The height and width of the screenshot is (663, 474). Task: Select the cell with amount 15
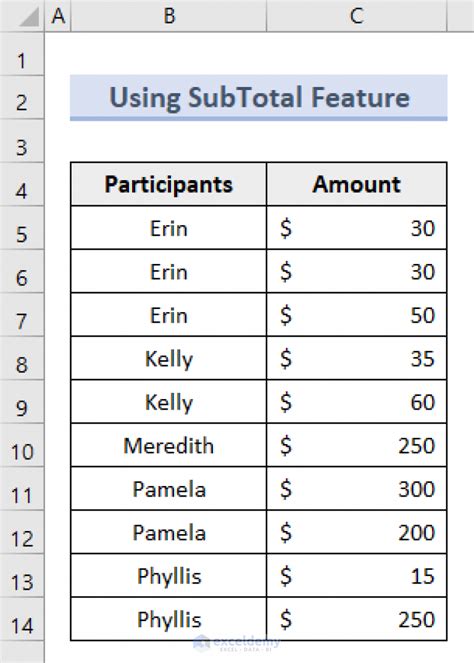[356, 575]
